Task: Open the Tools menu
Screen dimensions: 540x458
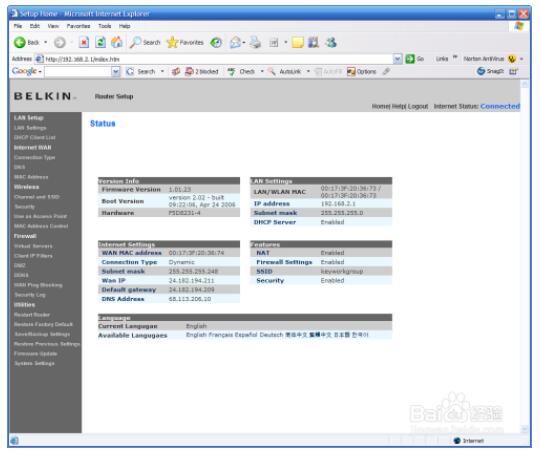Action: coord(104,26)
